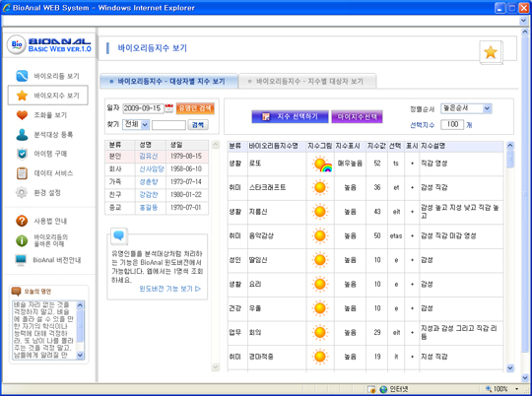
Task: Click the purple 다이지수선택 button
Action: click(x=358, y=116)
